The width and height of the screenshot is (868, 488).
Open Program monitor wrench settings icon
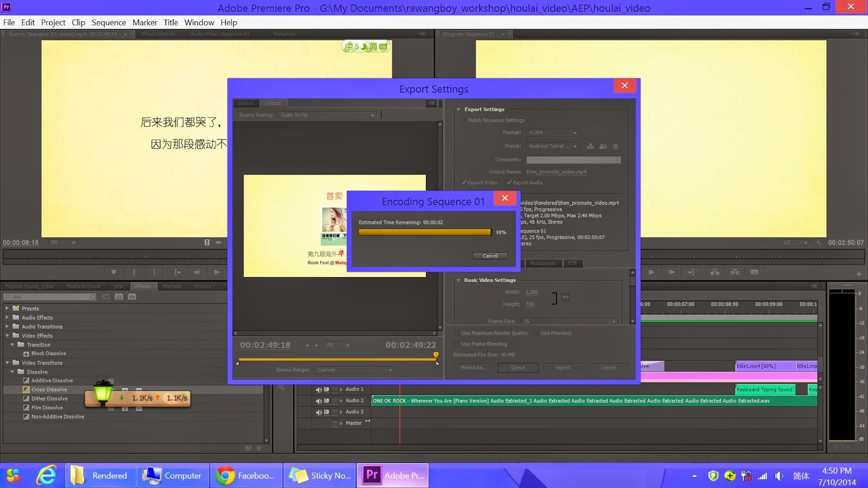pos(819,242)
